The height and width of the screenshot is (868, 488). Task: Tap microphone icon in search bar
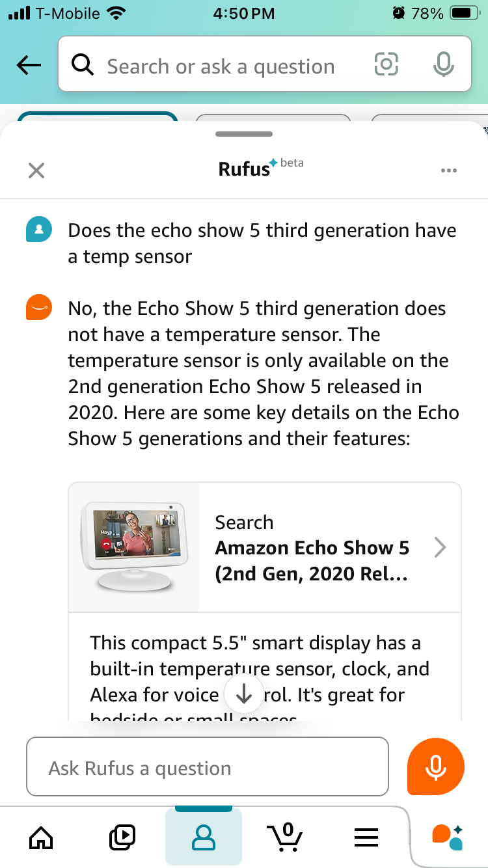(x=442, y=64)
